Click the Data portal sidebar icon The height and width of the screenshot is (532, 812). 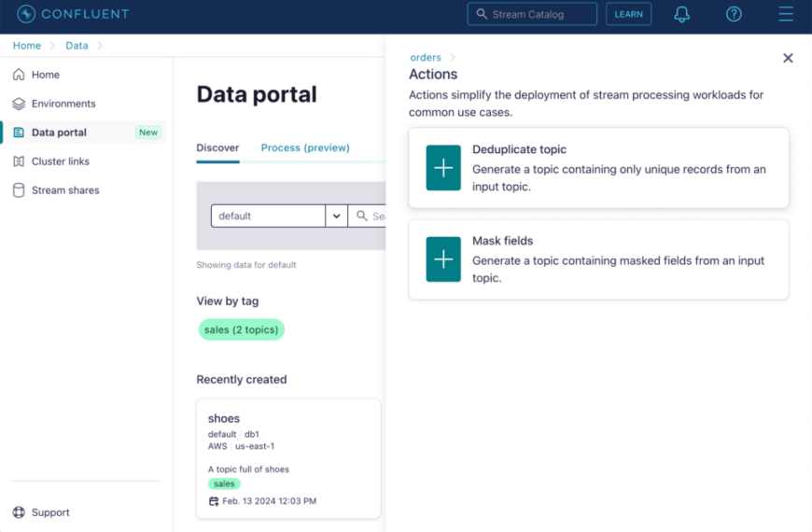(19, 133)
